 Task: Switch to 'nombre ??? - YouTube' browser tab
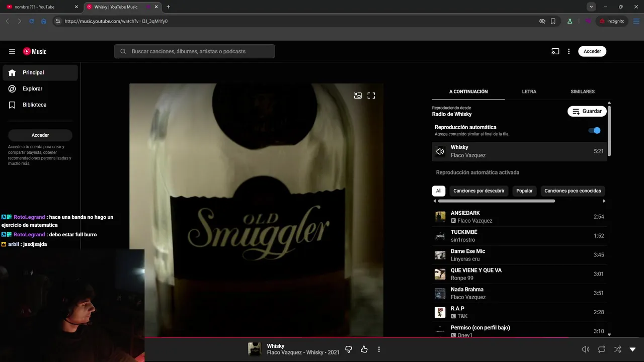(x=42, y=7)
